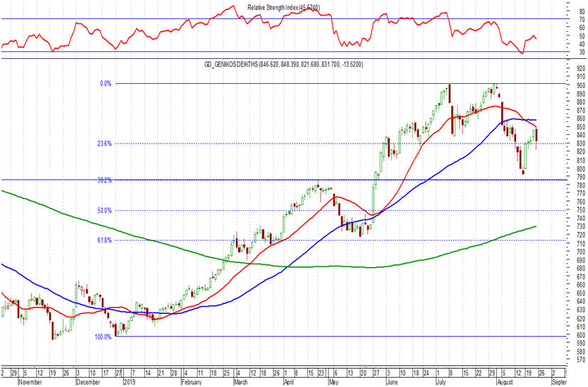
Task: Click RSI axis value 60
Action: pos(582,28)
